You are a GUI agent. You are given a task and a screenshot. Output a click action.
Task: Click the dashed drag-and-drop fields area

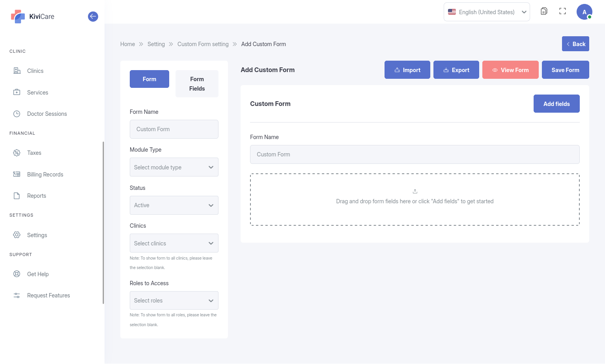pyautogui.click(x=415, y=199)
